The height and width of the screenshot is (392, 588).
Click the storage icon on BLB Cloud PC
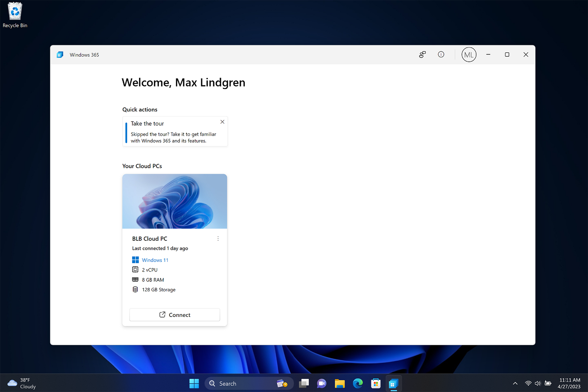click(135, 290)
